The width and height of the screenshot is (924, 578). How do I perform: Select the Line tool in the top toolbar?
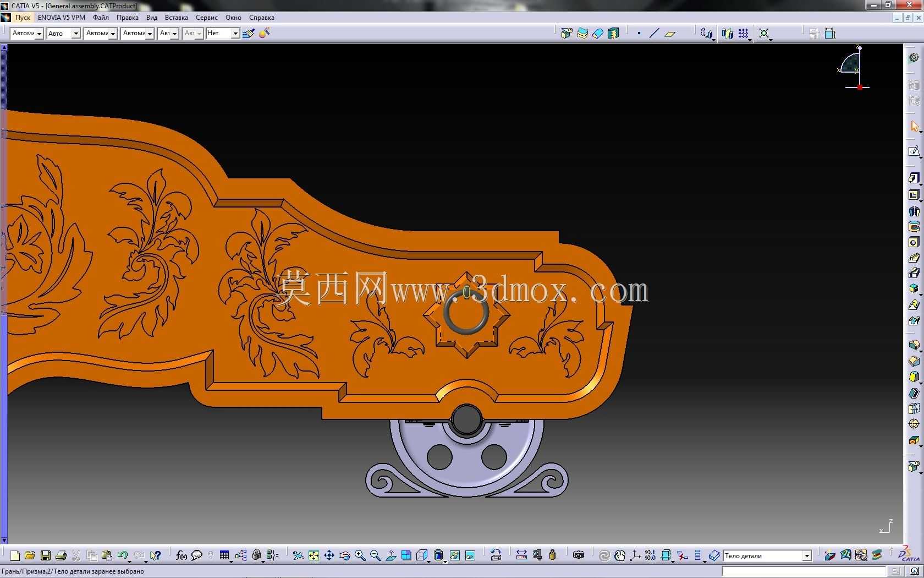click(654, 34)
